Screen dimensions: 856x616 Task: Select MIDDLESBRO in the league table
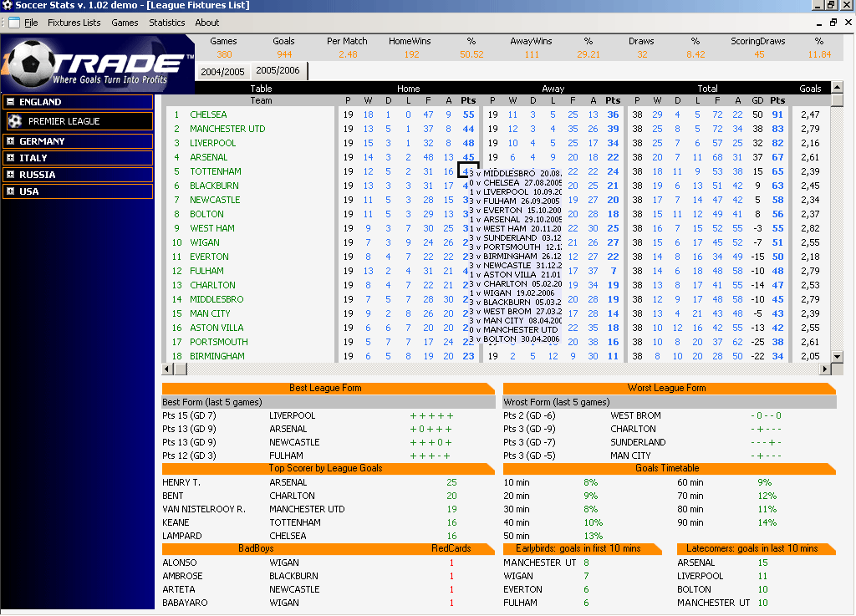click(x=217, y=299)
